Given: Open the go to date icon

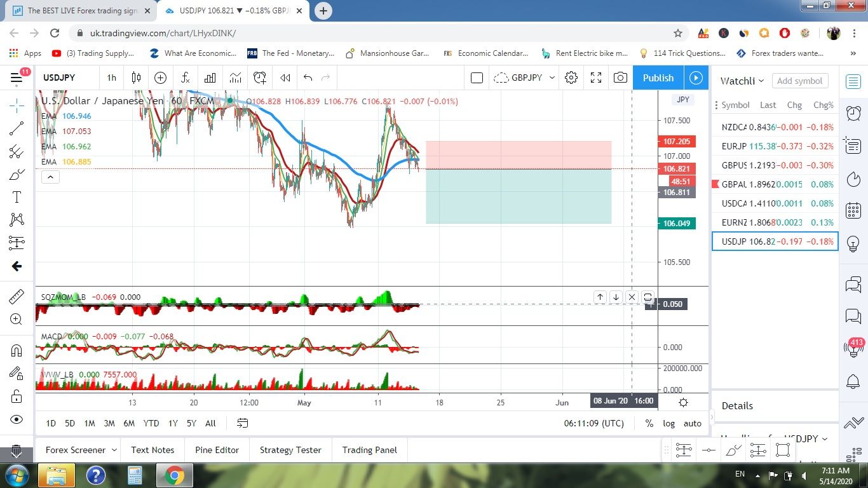Looking at the screenshot, I should pyautogui.click(x=242, y=423).
